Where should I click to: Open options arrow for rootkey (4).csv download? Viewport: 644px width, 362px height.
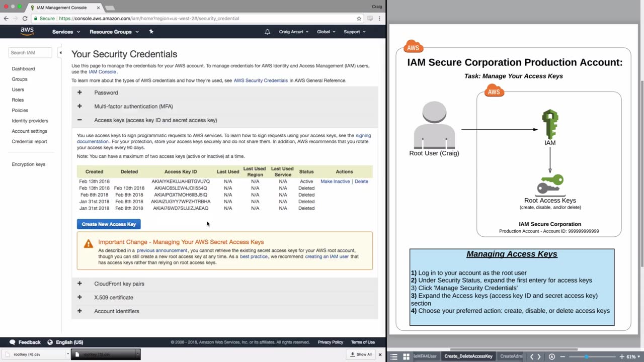pos(67,354)
